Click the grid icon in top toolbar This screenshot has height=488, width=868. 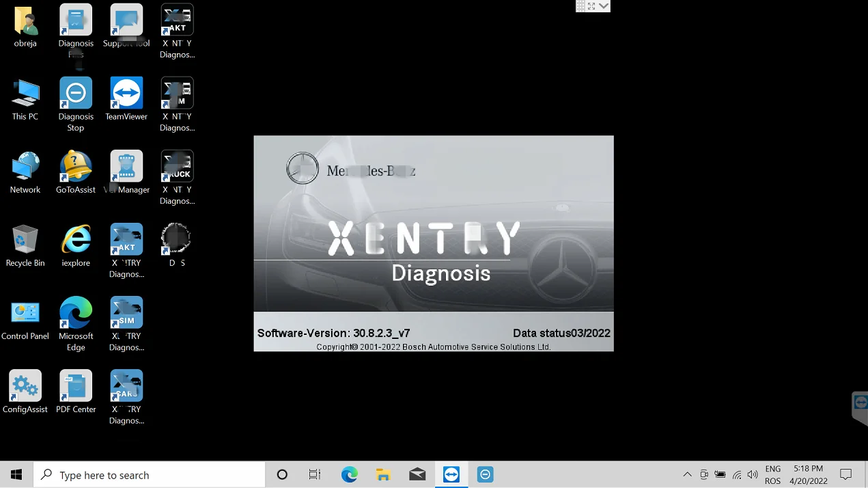tap(580, 5)
